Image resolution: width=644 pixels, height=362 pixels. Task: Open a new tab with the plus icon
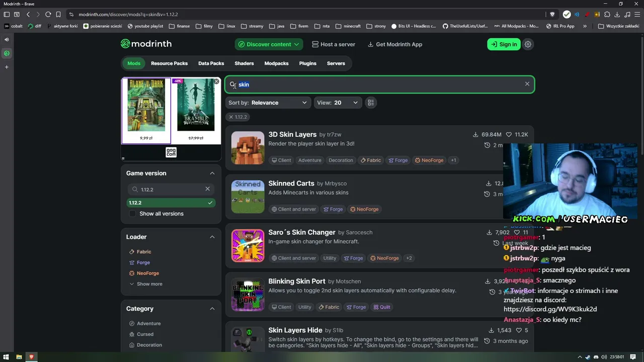pyautogui.click(x=7, y=67)
